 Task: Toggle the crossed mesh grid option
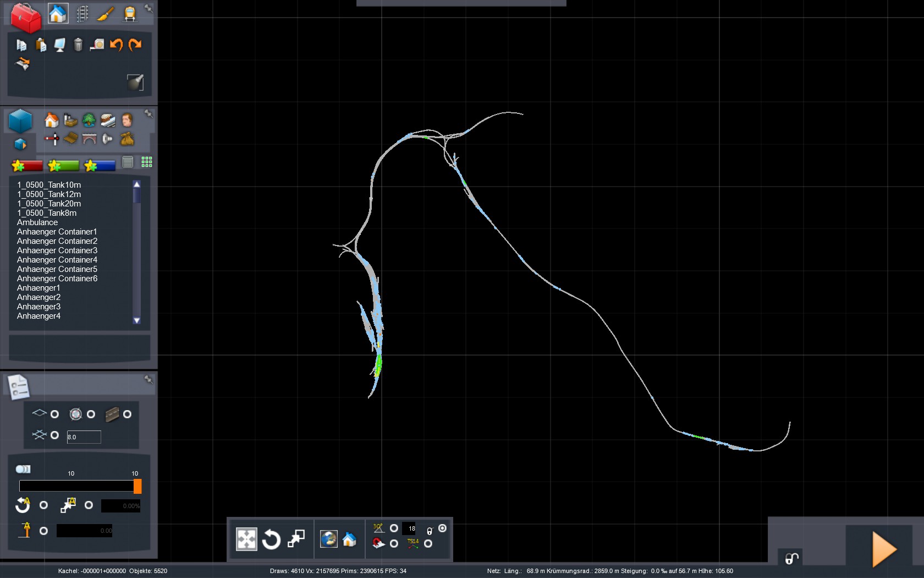tap(54, 435)
